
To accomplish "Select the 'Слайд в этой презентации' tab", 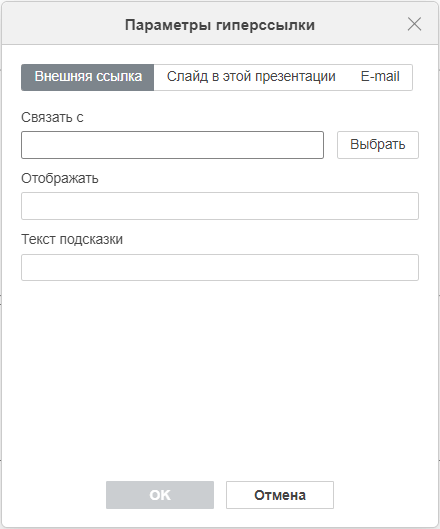I will click(251, 77).
